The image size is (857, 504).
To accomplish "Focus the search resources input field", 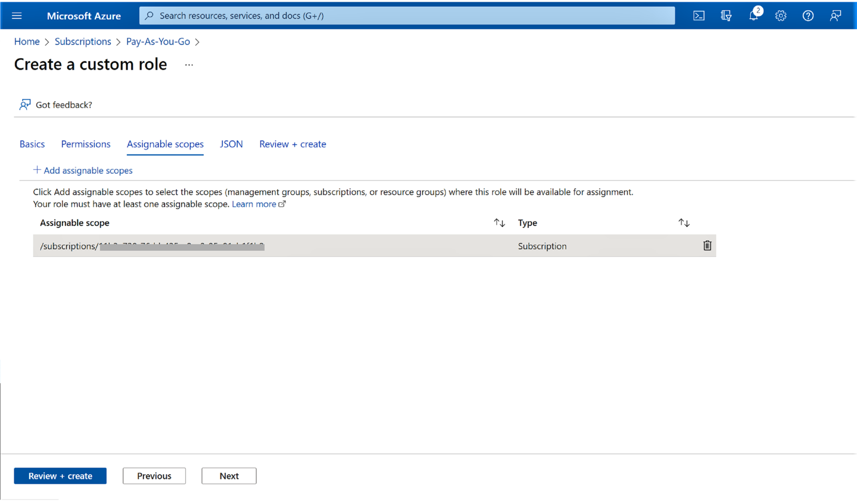I will click(x=407, y=15).
